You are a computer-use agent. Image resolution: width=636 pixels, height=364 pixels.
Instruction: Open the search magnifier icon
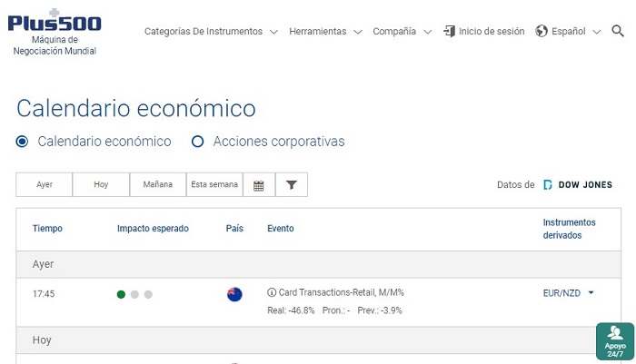point(618,31)
